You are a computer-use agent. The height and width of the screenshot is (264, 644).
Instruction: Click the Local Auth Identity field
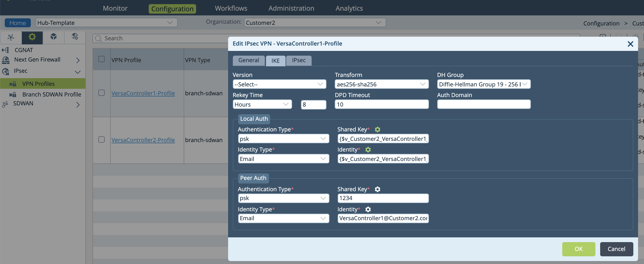(x=383, y=159)
